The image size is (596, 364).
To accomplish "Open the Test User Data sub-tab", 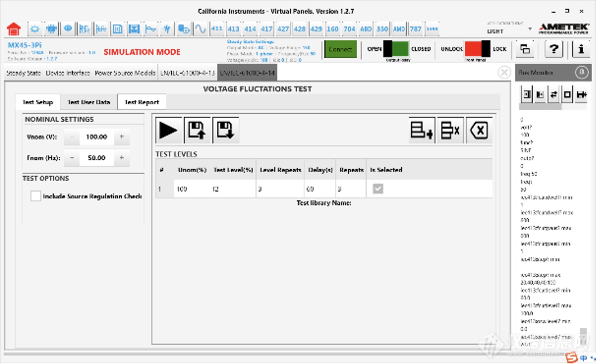I will (89, 102).
